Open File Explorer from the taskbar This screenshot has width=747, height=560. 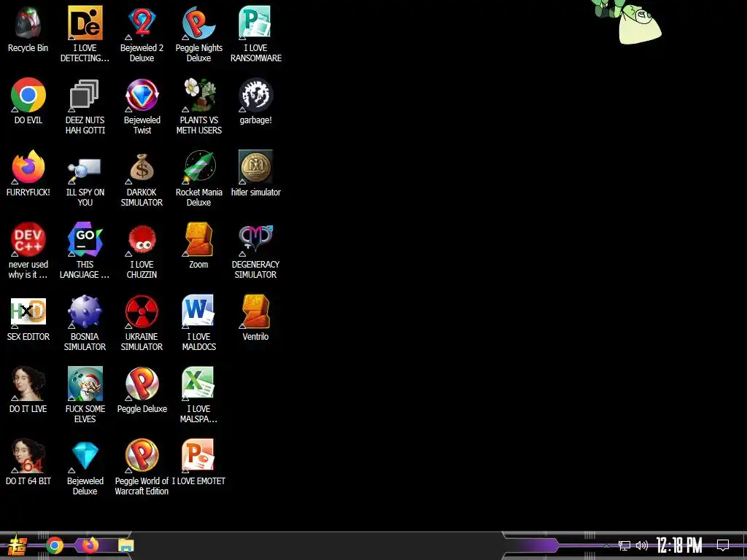click(126, 545)
